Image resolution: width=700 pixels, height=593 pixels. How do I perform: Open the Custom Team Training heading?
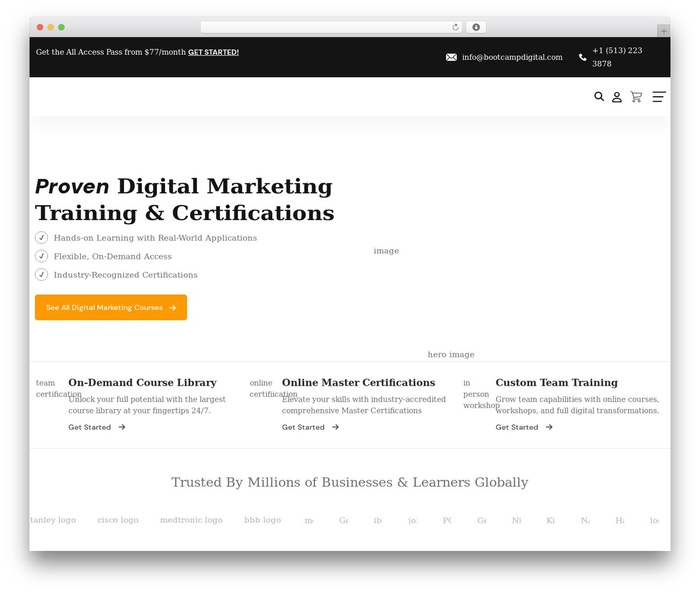[557, 383]
